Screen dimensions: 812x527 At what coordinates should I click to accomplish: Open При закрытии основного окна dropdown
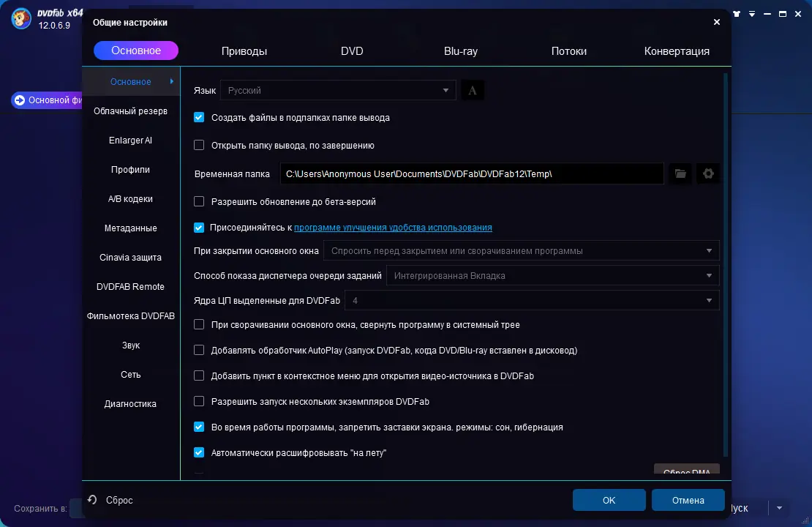point(521,251)
